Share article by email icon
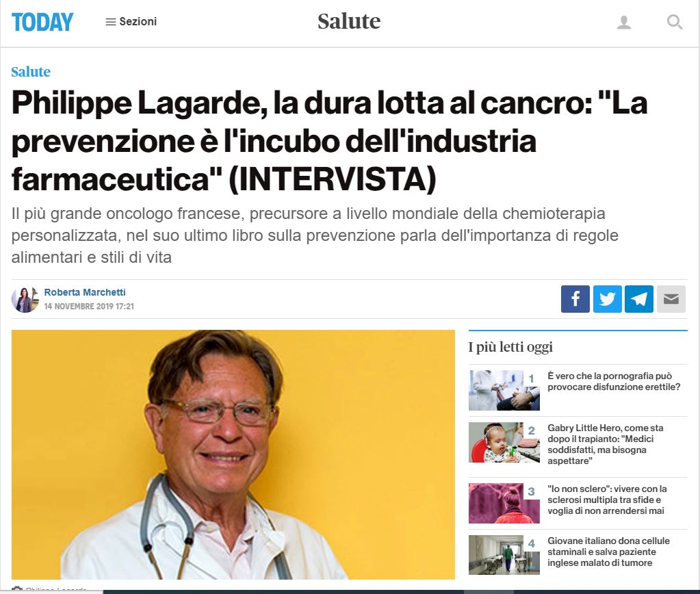700x594 pixels. click(x=671, y=299)
